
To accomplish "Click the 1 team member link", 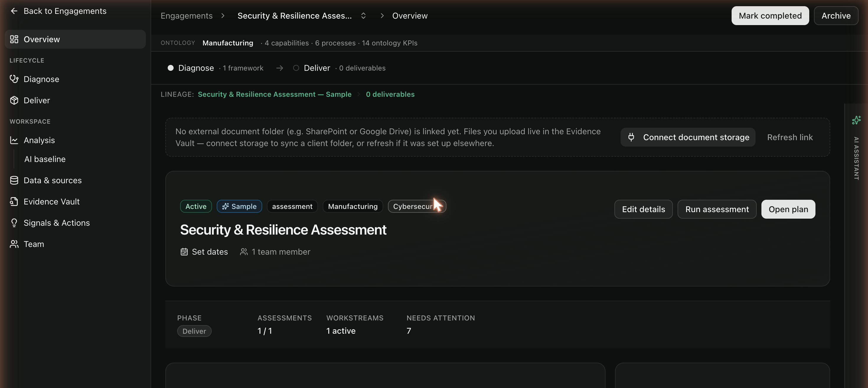I will (275, 252).
